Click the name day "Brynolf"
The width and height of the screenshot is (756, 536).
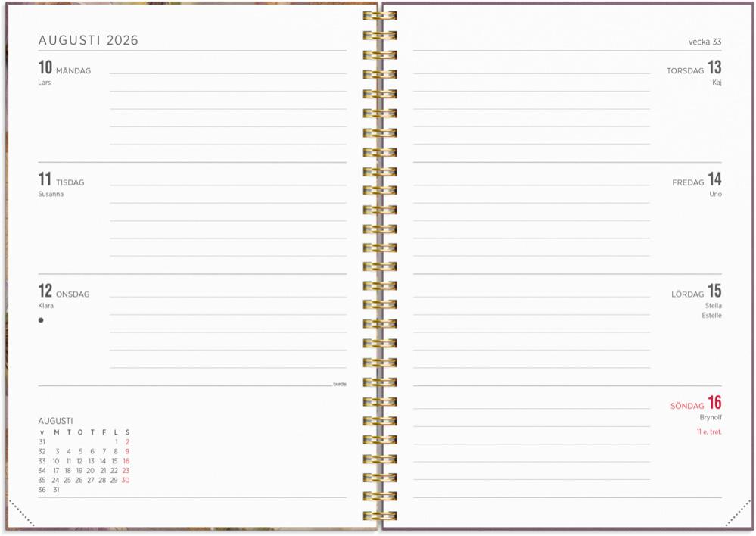pyautogui.click(x=711, y=417)
